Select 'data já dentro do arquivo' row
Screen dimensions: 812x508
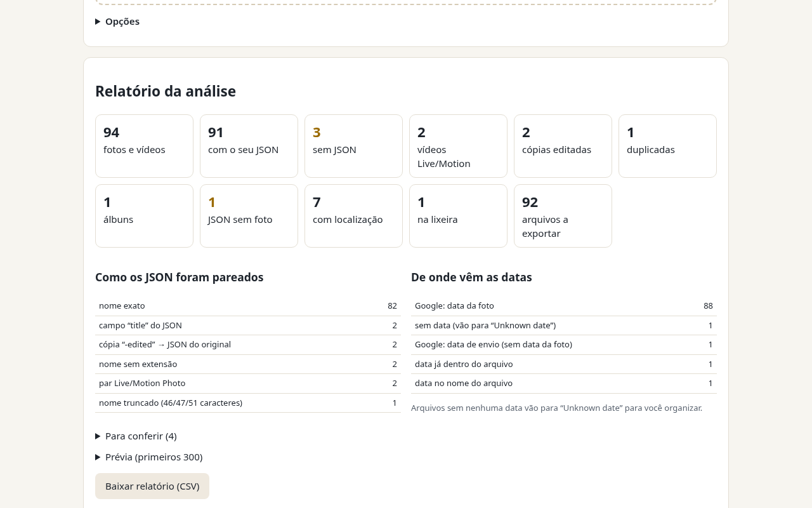(x=564, y=364)
